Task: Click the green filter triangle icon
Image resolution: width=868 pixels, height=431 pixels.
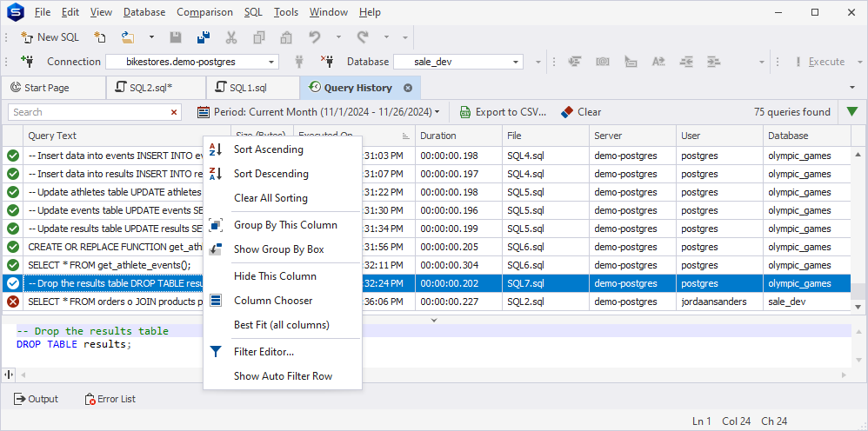Action: [x=852, y=112]
